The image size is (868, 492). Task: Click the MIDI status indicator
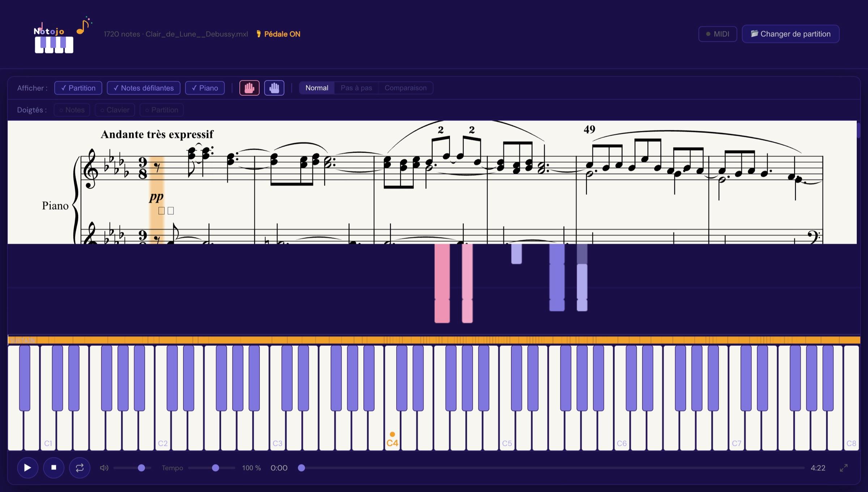pyautogui.click(x=718, y=34)
